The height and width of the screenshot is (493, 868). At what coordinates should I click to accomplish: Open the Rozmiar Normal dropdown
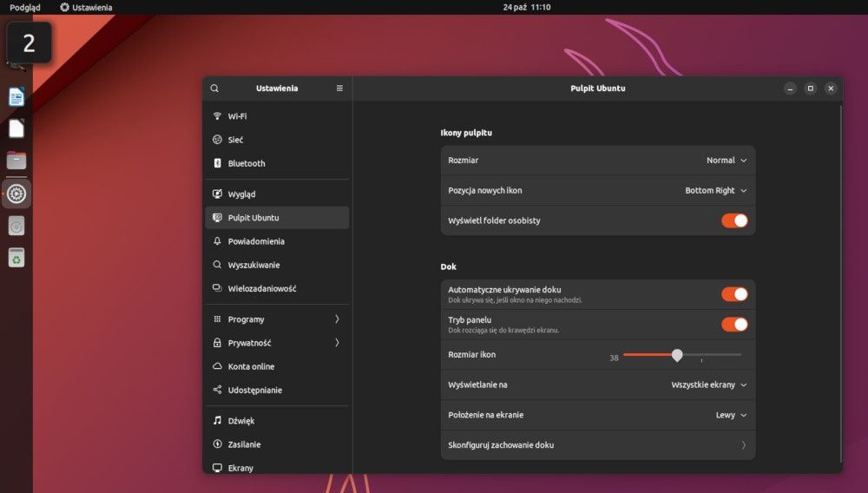727,161
